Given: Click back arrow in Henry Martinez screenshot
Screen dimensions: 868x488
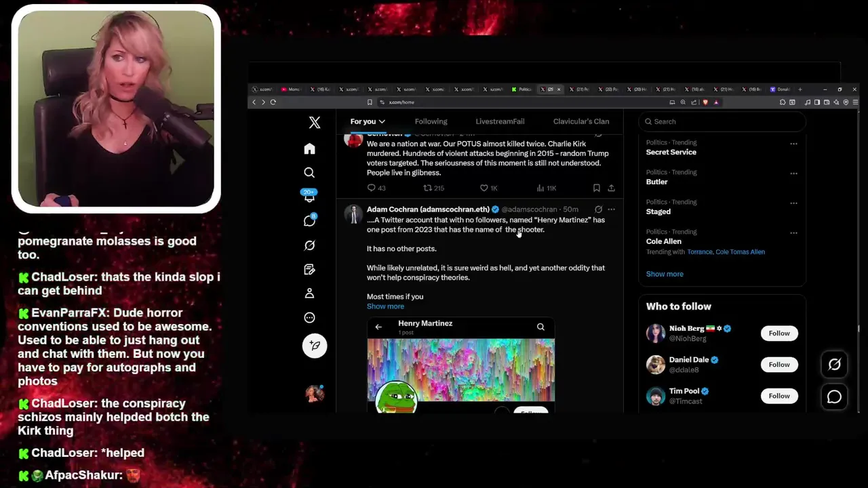Looking at the screenshot, I should [378, 327].
